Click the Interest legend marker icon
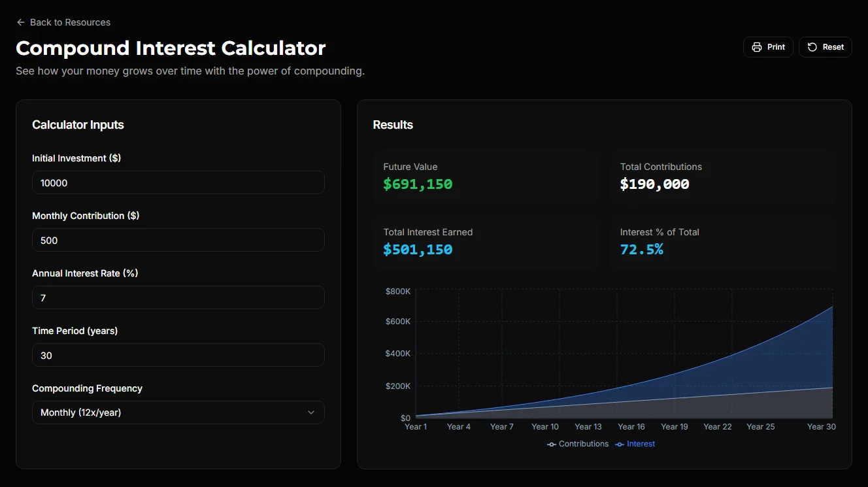Screen dimensions: 868x487 [620, 445]
